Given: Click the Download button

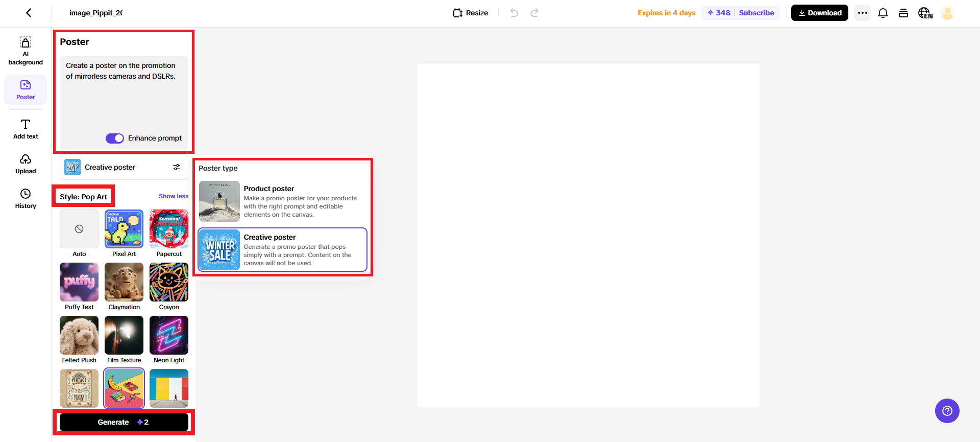Looking at the screenshot, I should pyautogui.click(x=820, y=13).
